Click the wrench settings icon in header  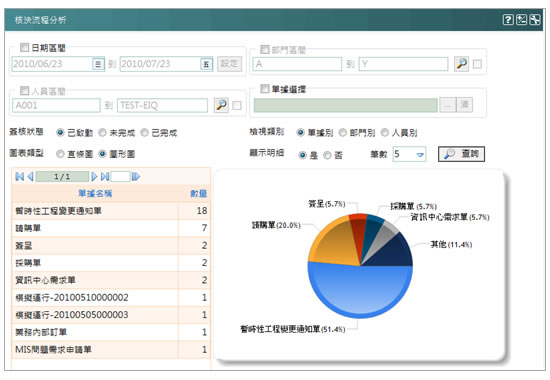click(x=535, y=20)
